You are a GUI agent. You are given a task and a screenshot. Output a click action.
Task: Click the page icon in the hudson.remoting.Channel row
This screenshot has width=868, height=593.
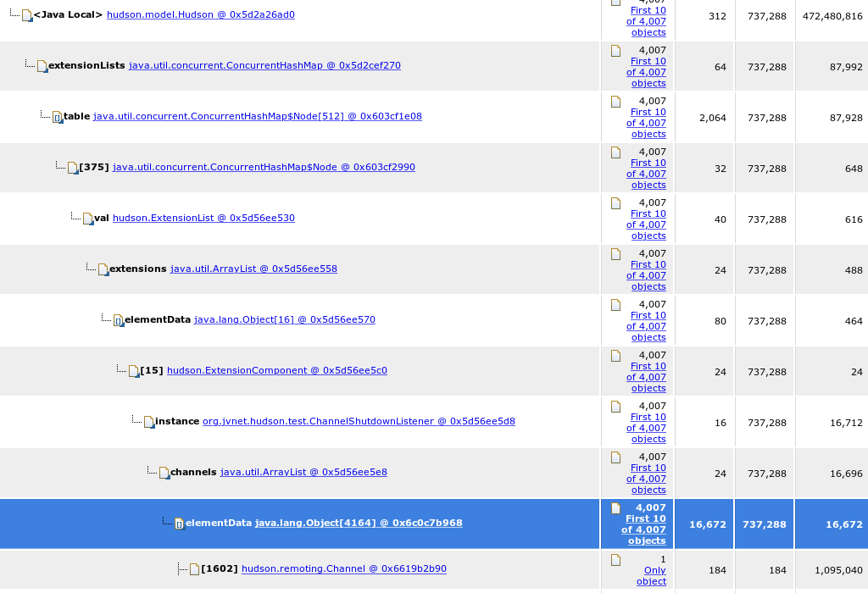616,559
